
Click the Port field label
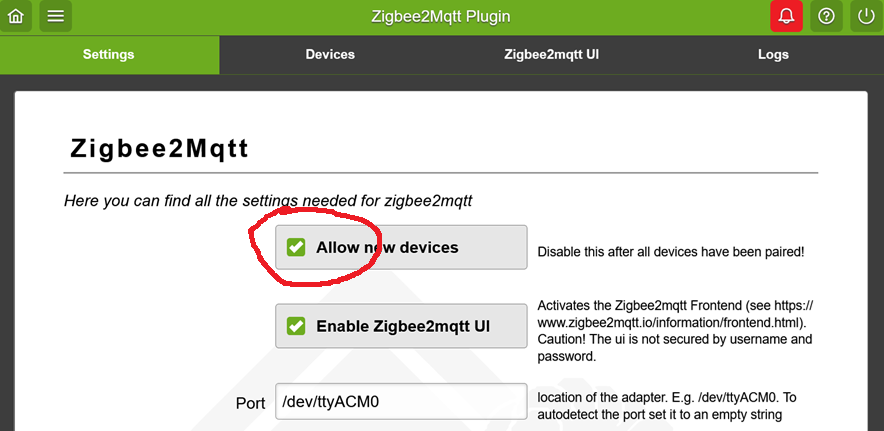tap(250, 403)
